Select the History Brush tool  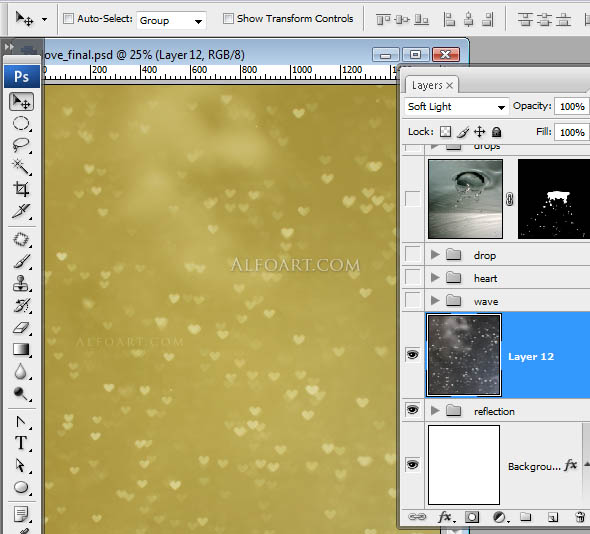[21, 306]
